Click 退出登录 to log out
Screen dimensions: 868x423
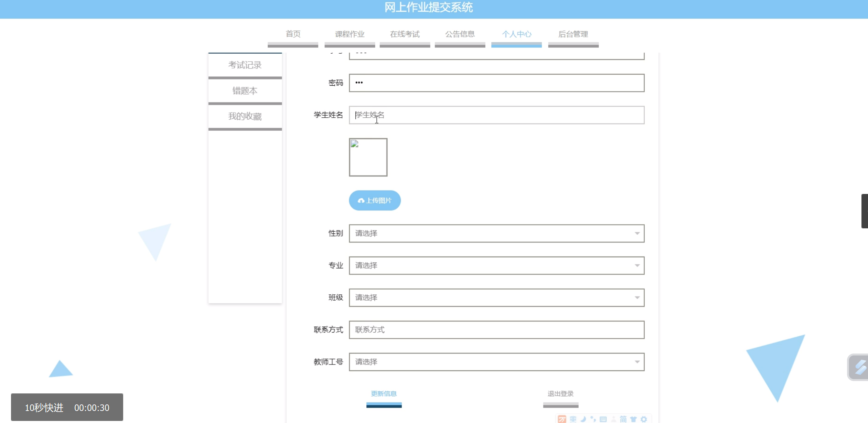(560, 394)
